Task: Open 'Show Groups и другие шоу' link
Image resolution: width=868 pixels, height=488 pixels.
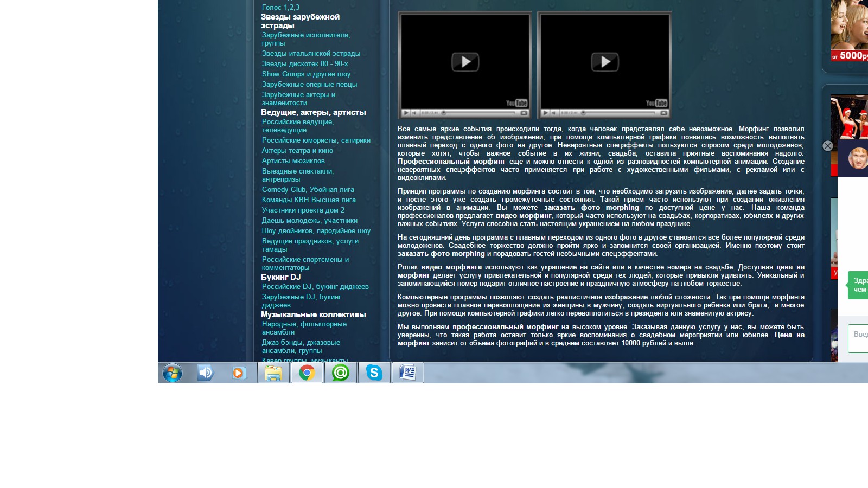Action: [x=306, y=74]
